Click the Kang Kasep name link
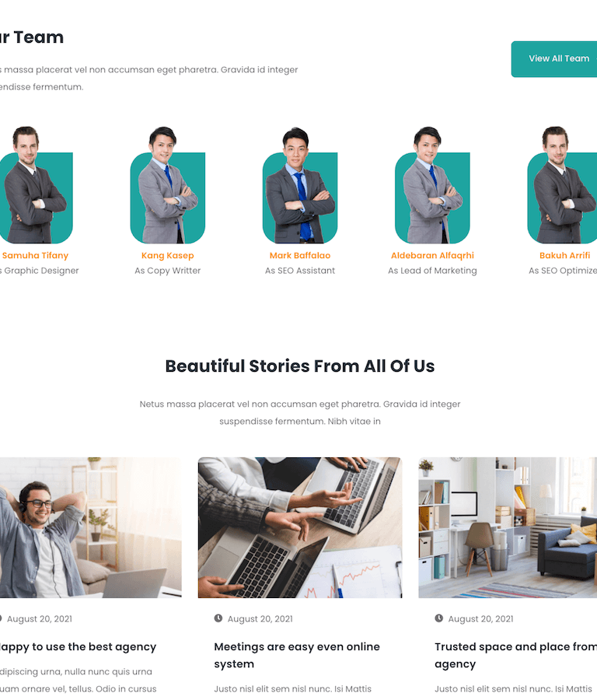The height and width of the screenshot is (700, 597). [x=168, y=255]
